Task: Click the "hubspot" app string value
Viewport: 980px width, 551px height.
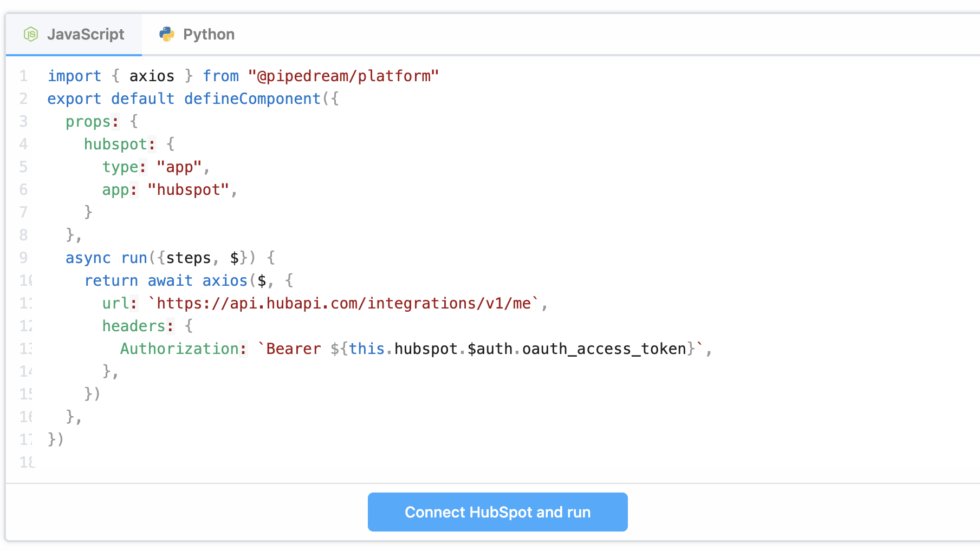Action: (x=189, y=189)
